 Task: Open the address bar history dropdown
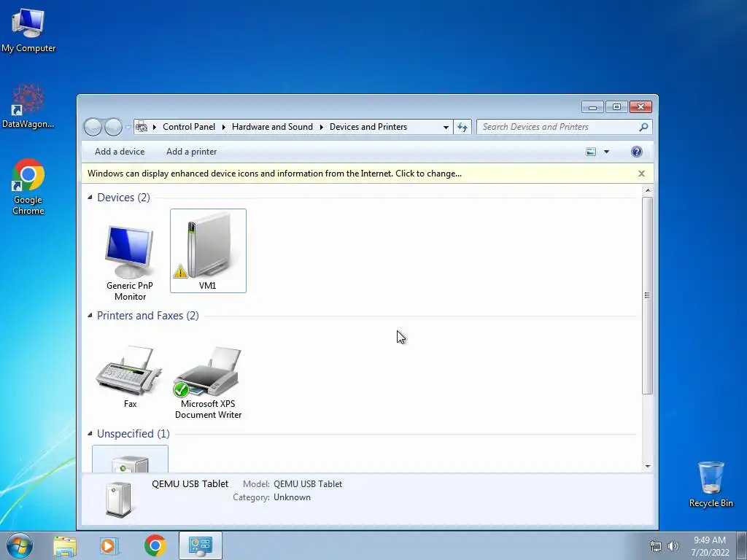[446, 127]
